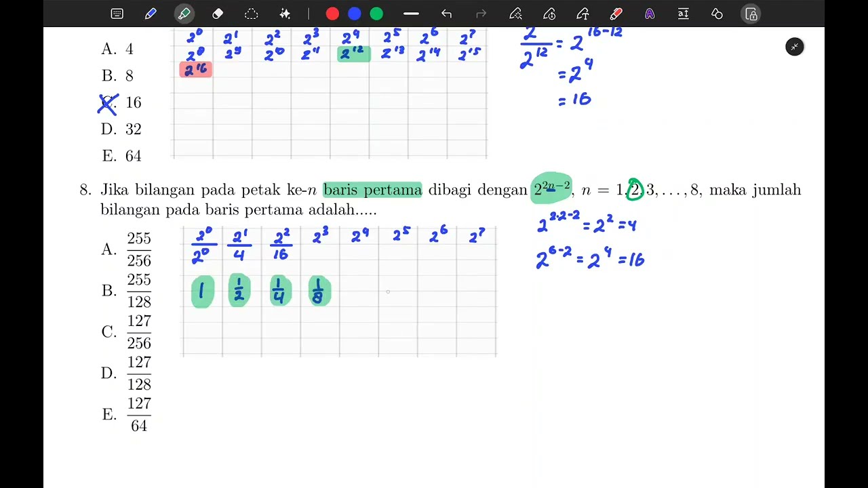Screen dimensions: 868x488
Task: Open the stroke thickness line option
Action: tap(411, 14)
